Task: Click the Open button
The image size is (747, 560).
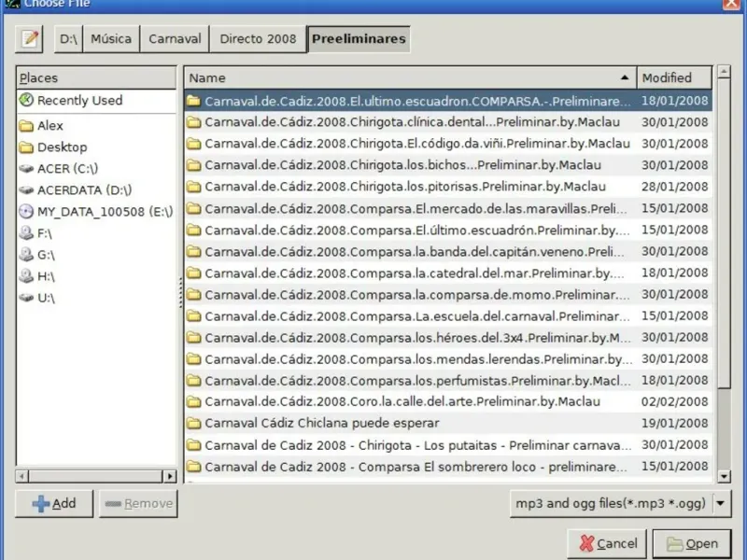Action: 692,543
